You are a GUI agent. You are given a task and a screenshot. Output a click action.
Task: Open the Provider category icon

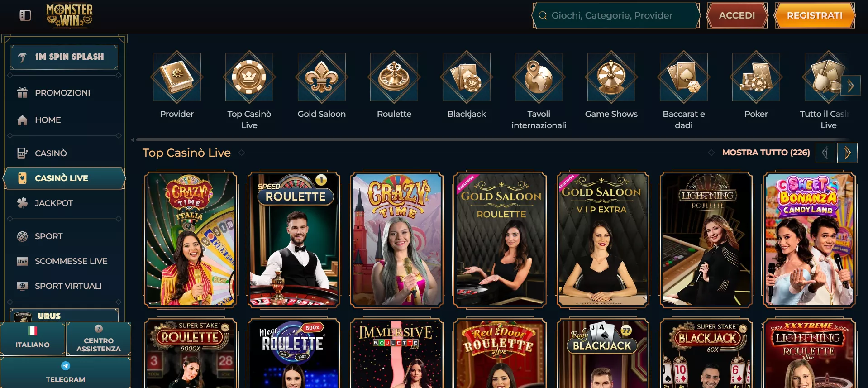(176, 77)
